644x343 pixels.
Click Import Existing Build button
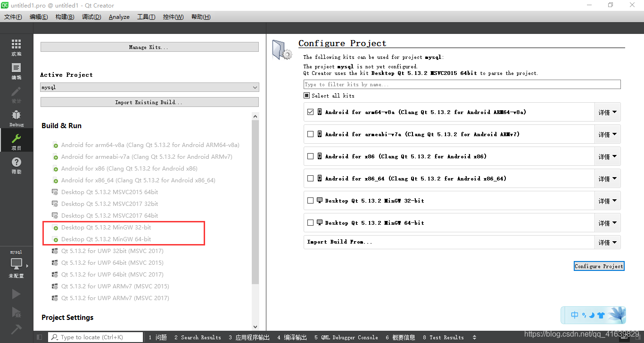point(149,102)
